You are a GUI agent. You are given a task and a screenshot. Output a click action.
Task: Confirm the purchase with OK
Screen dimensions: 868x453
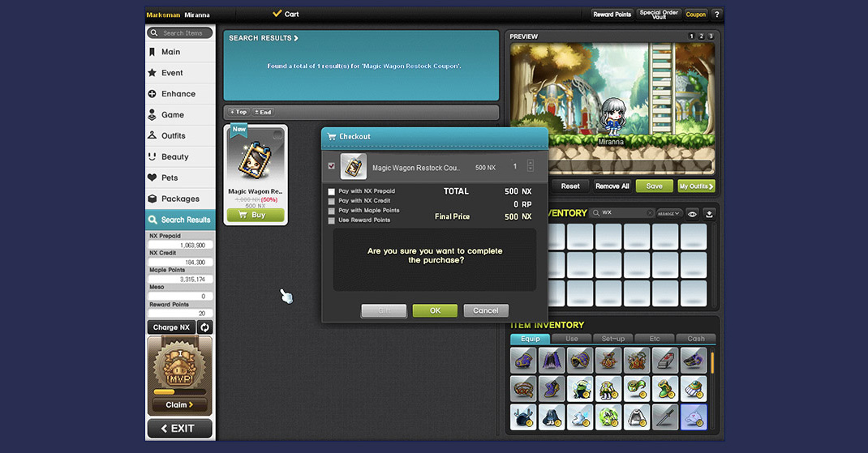pyautogui.click(x=435, y=311)
